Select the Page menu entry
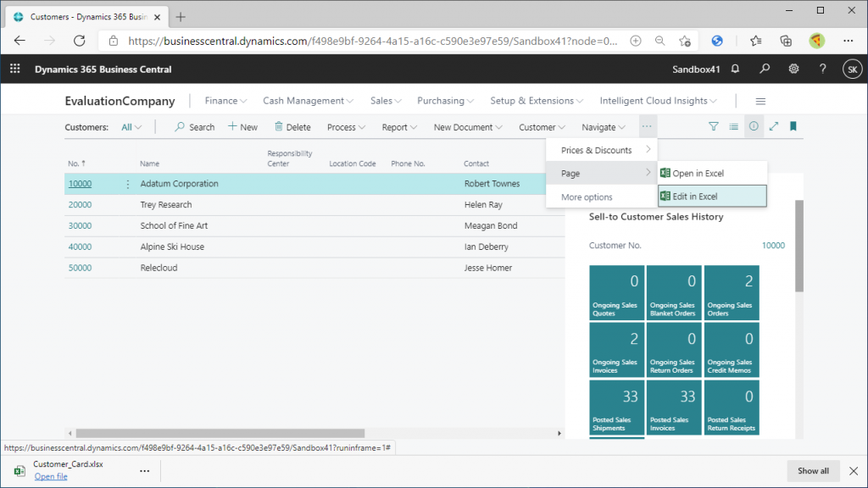Screen dimensions: 868x488 pyautogui.click(x=602, y=173)
